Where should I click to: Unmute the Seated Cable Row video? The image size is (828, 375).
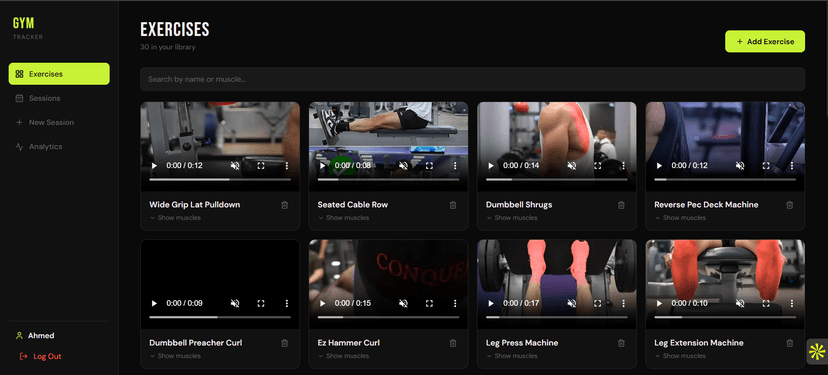403,166
